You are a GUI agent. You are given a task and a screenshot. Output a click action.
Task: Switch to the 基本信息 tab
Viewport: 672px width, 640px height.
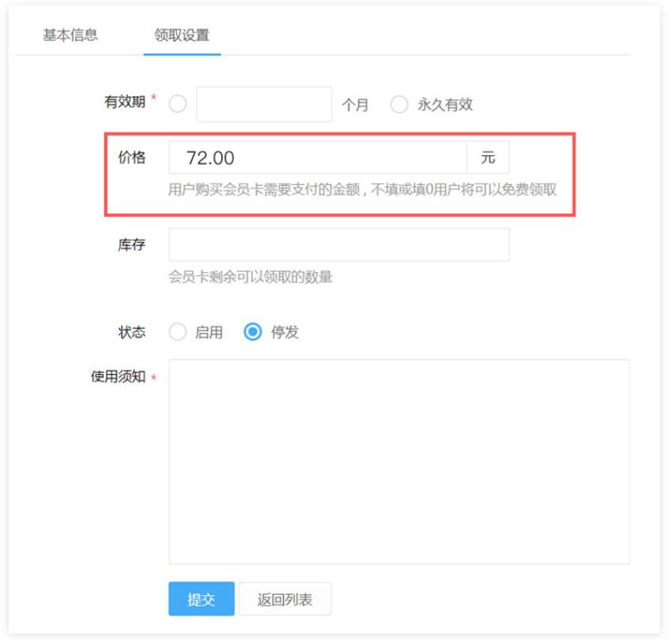click(x=70, y=35)
